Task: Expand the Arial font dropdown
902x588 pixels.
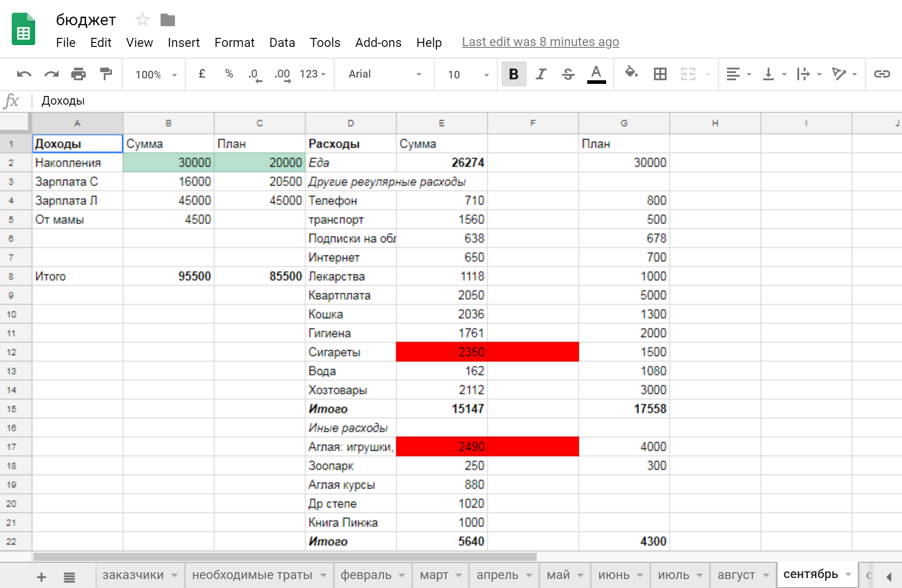Action: coord(385,74)
